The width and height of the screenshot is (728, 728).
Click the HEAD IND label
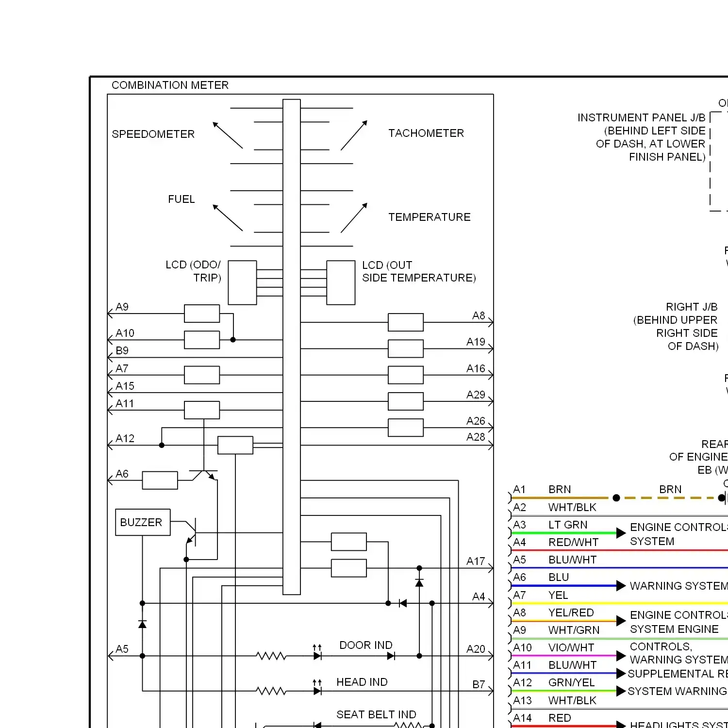click(362, 682)
